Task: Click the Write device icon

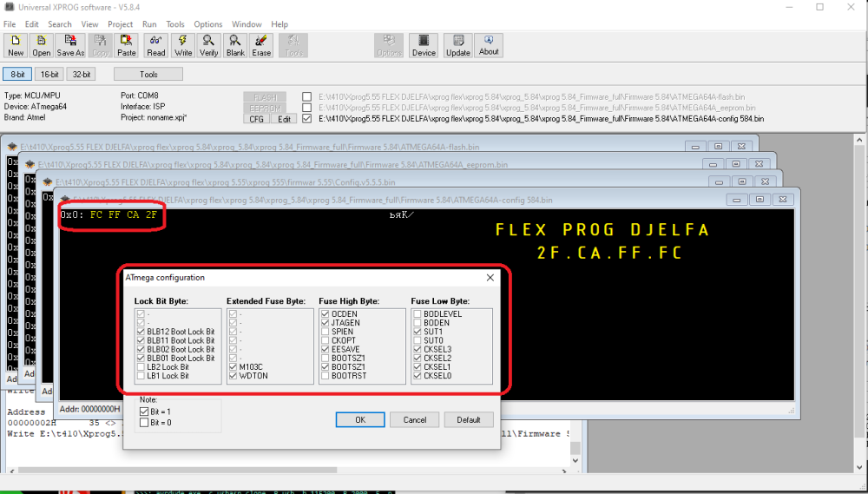Action: coord(182,45)
